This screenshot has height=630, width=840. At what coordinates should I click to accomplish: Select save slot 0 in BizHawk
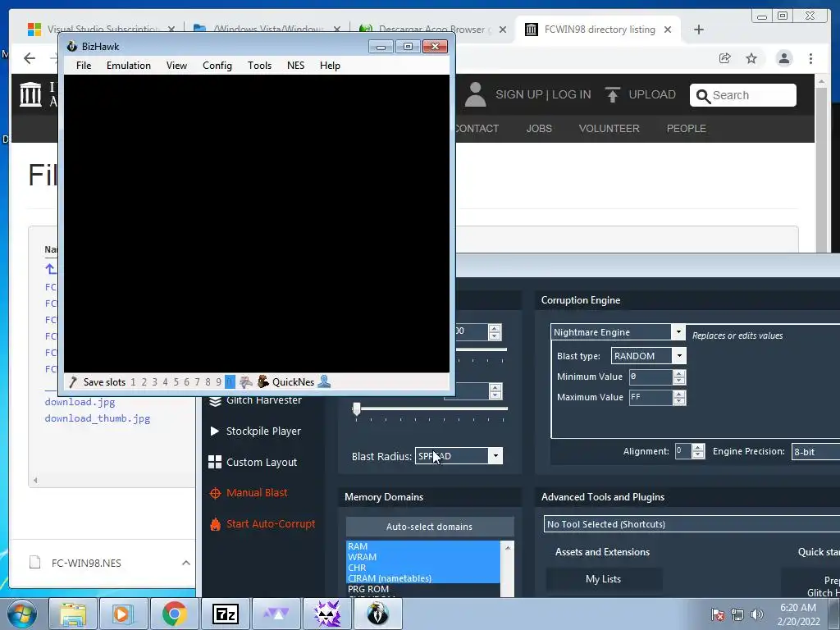tap(230, 382)
